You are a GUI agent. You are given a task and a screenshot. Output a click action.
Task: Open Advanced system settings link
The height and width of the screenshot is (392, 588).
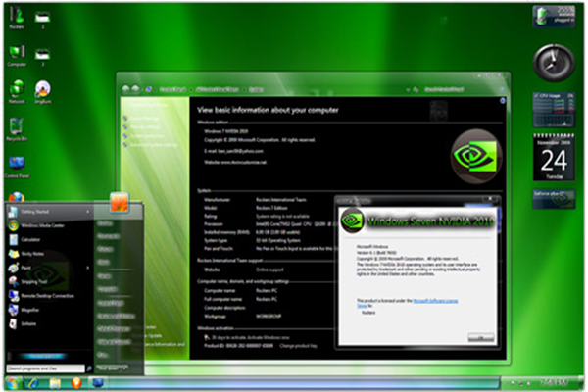[154, 145]
